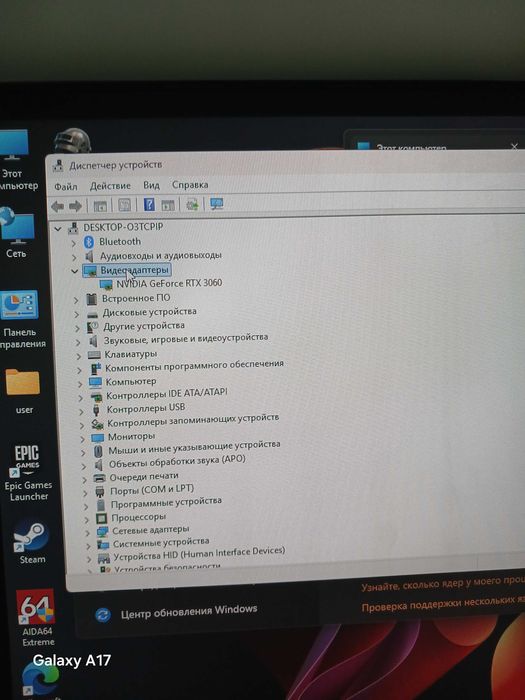Click the Мыши и иные указывающие устройства icon
Screen dimensions: 525x700
tap(98, 451)
